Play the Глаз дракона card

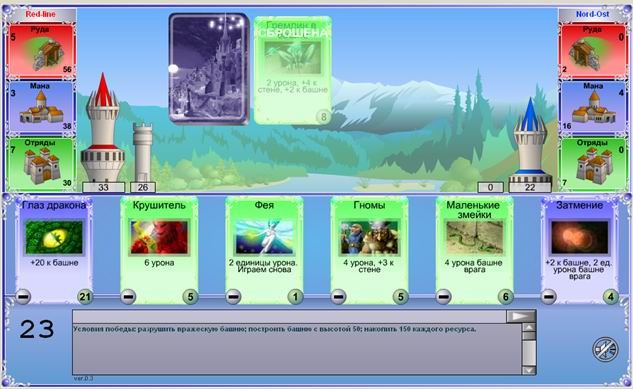(x=54, y=249)
